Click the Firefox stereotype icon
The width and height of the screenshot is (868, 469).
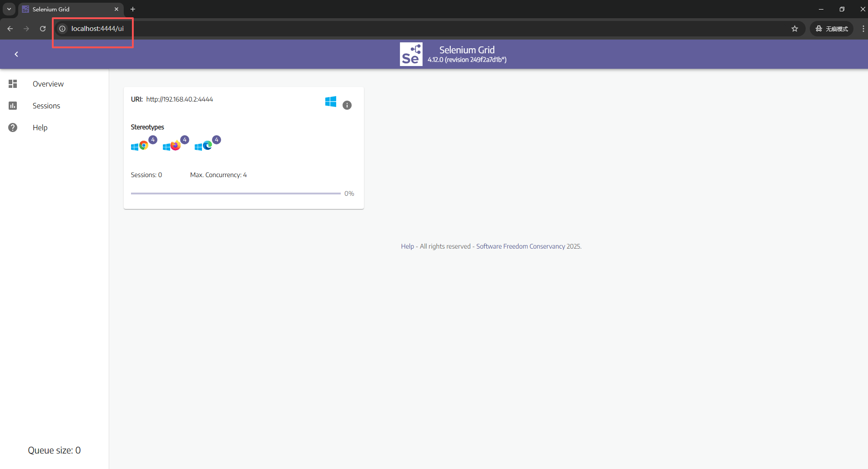click(175, 146)
